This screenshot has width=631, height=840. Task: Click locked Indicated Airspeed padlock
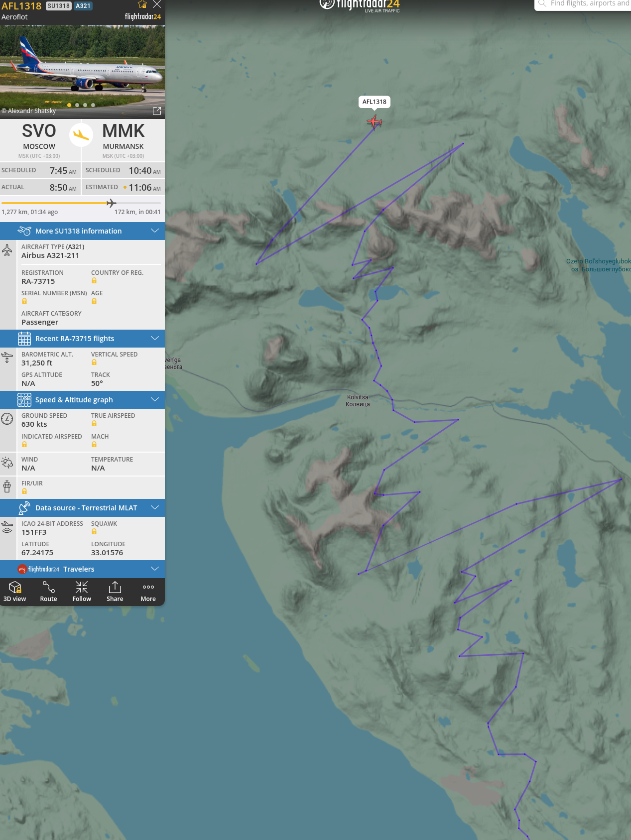[24, 445]
